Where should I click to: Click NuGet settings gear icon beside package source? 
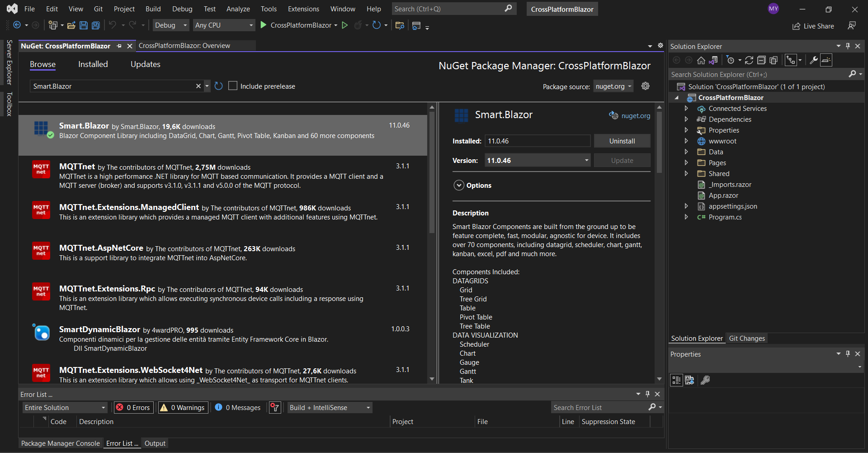point(646,86)
